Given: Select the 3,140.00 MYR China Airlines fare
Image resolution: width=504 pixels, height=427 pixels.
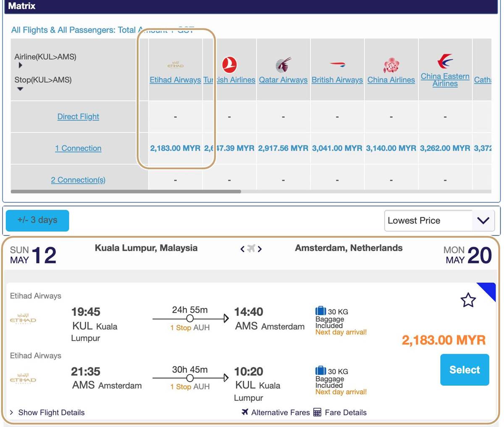Looking at the screenshot, I should pos(391,148).
